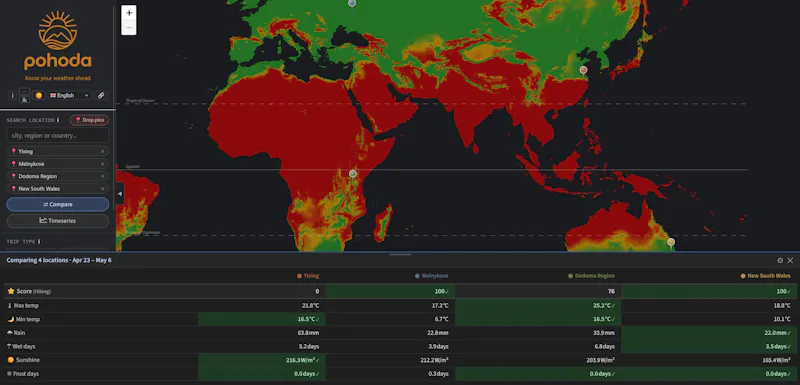Remove Dodoma Region from the location list
This screenshot has height=385, width=800.
102,176
